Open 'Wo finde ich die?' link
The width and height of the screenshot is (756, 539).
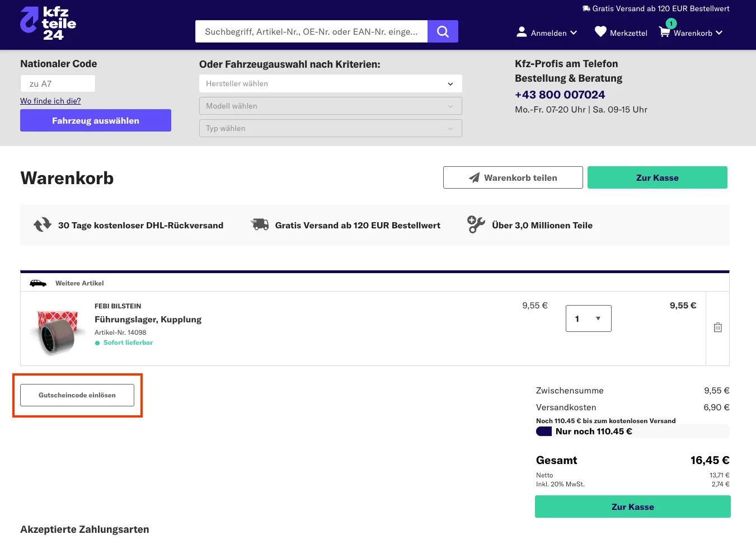50,101
